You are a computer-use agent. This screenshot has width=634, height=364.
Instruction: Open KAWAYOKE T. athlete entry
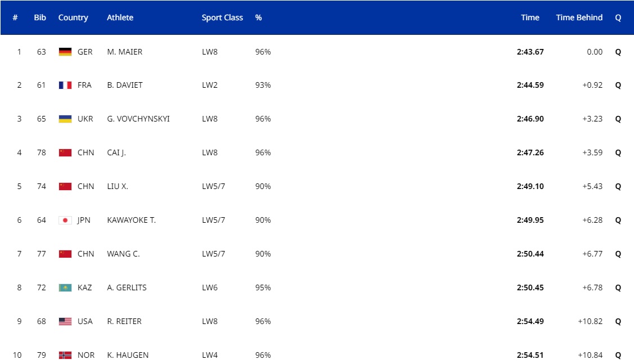[x=131, y=221]
